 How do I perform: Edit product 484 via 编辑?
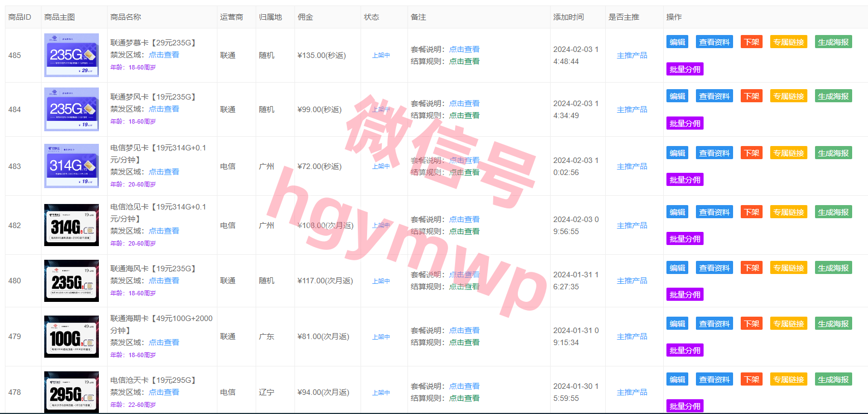click(x=677, y=96)
